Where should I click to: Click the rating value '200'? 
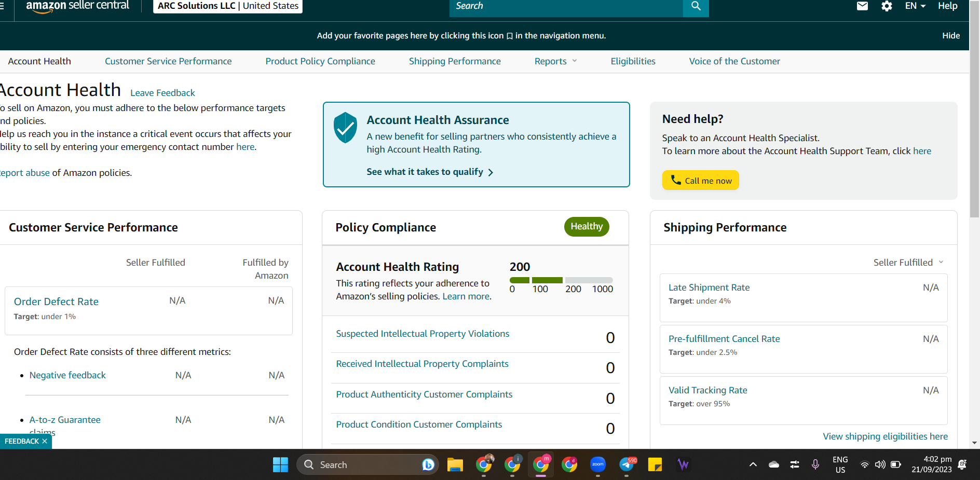pos(520,267)
